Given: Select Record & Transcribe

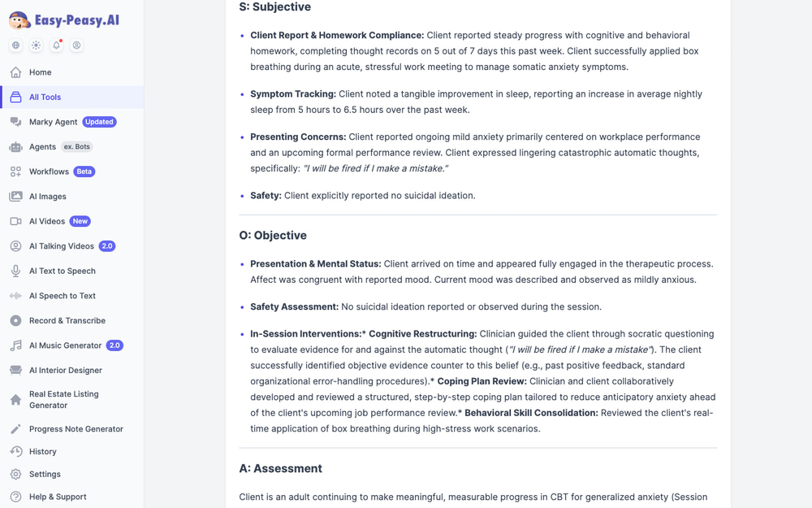Looking at the screenshot, I should click(x=72, y=321).
